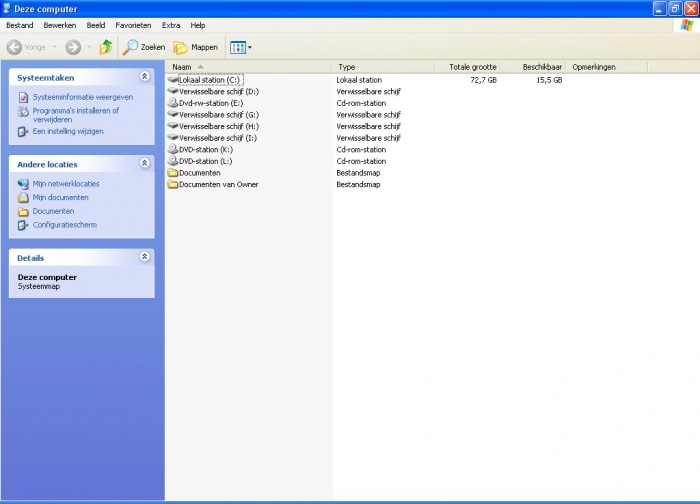This screenshot has width=700, height=504.
Task: Click Een instelling wijzigen icon
Action: click(x=23, y=132)
